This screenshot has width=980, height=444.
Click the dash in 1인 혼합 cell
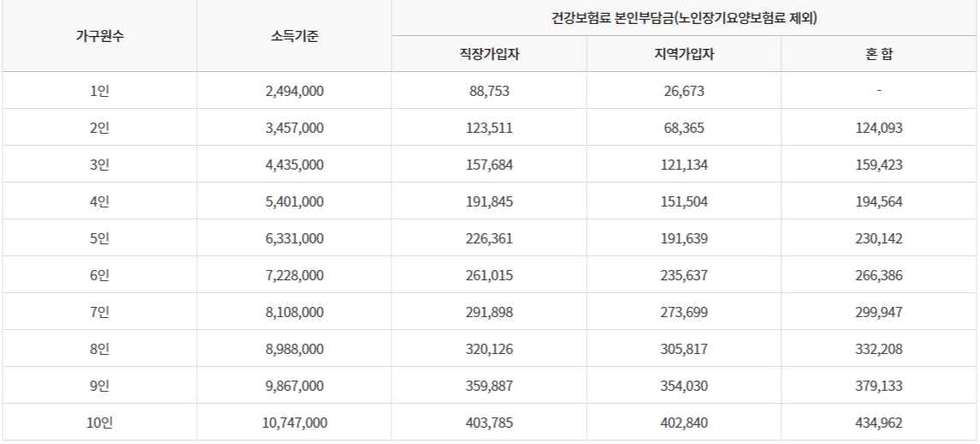pyautogui.click(x=879, y=92)
